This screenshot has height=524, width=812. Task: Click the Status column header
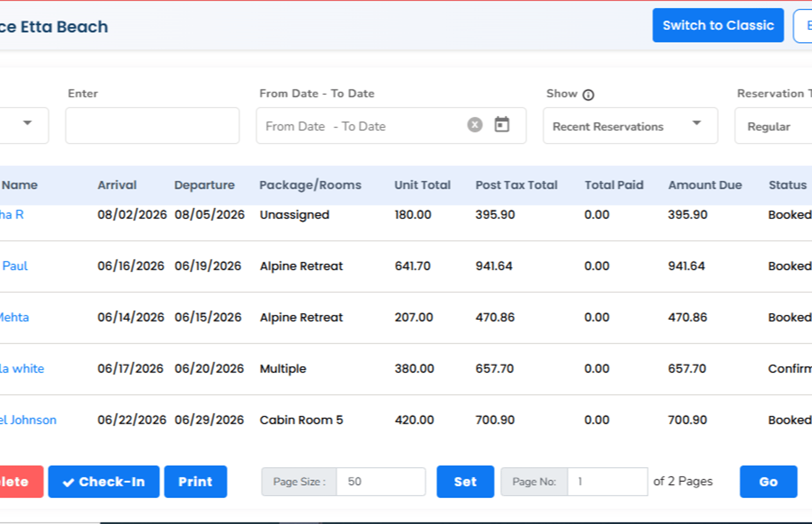(x=787, y=185)
